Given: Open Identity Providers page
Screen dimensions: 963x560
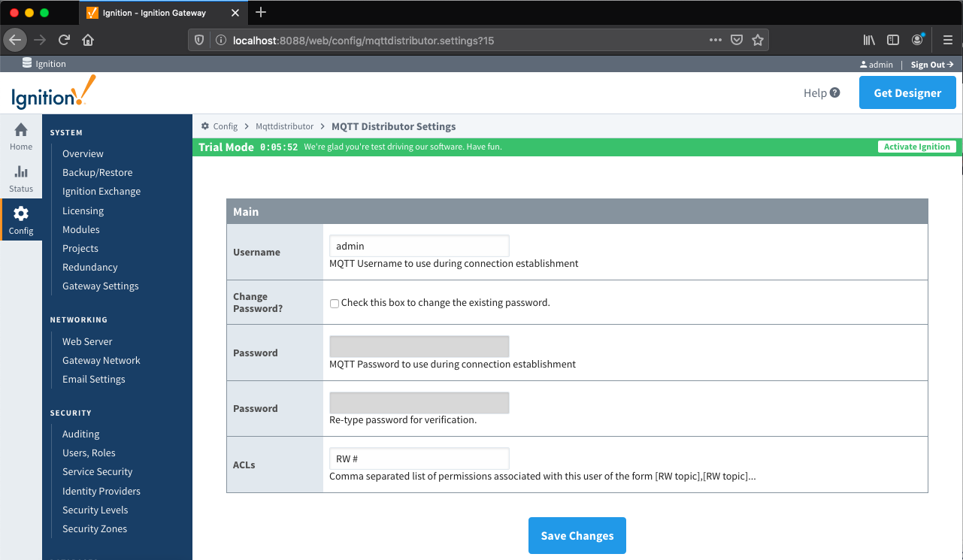Looking at the screenshot, I should (101, 491).
